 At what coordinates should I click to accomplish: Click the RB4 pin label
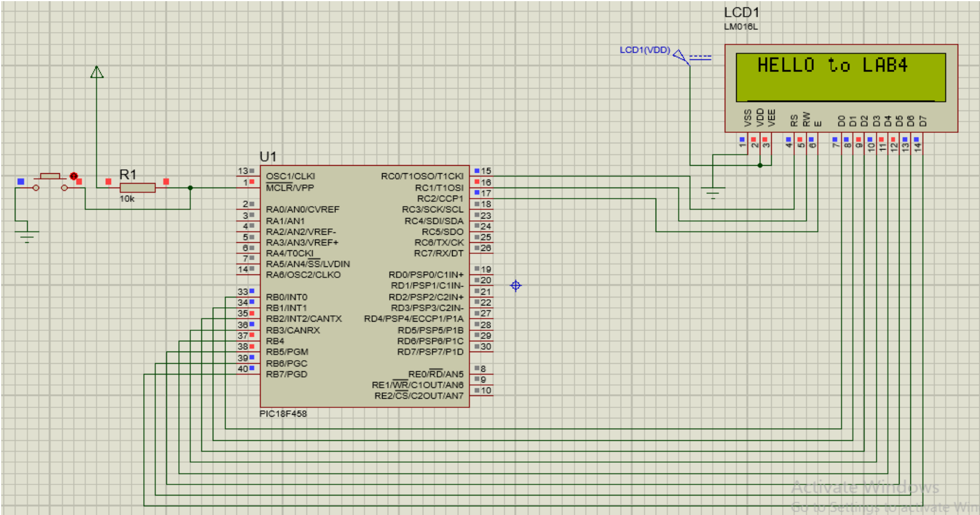(275, 341)
